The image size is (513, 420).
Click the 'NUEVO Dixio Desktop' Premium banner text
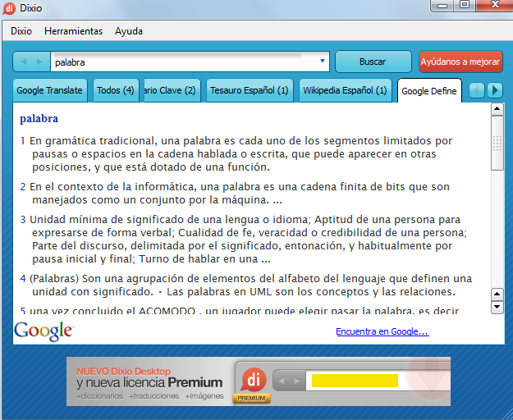click(x=149, y=381)
